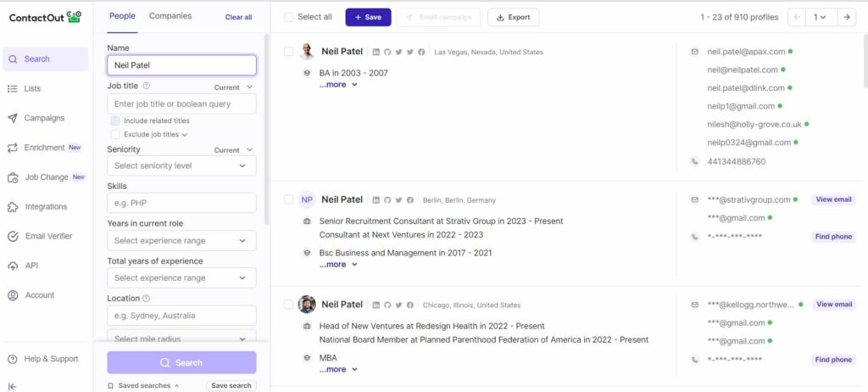Image resolution: width=868 pixels, height=392 pixels.
Task: Open Lists in the sidebar menu
Action: click(32, 88)
